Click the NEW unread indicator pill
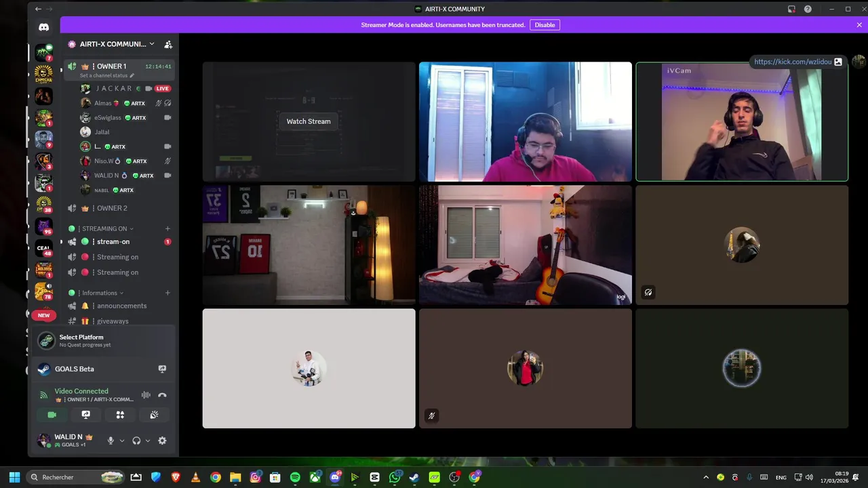This screenshot has height=488, width=868. click(x=43, y=315)
